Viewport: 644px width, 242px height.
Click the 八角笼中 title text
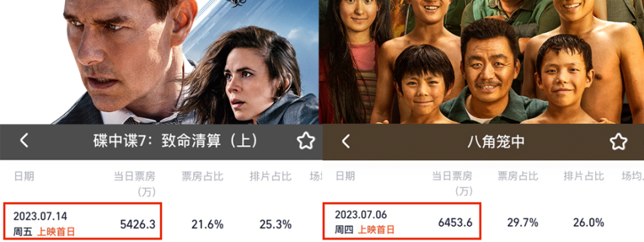click(496, 141)
